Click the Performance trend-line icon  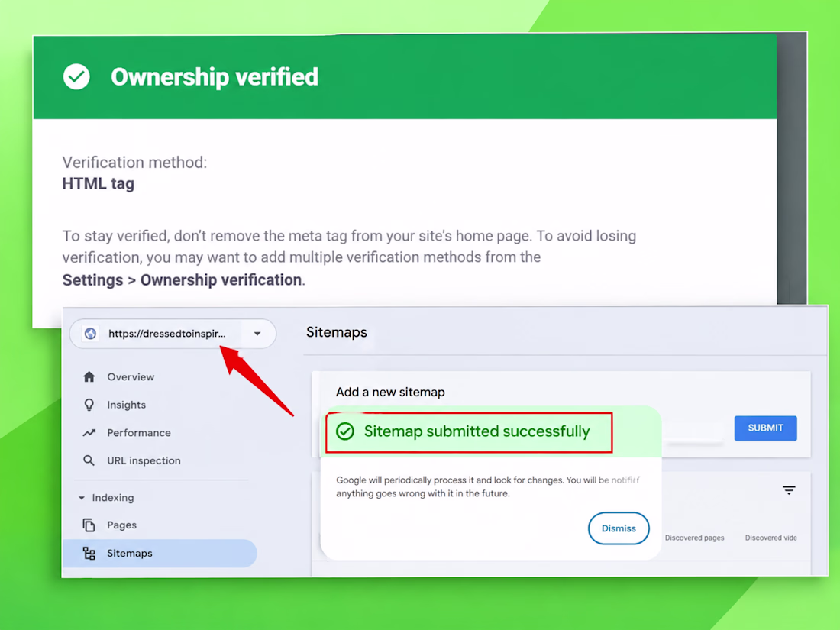(x=89, y=433)
